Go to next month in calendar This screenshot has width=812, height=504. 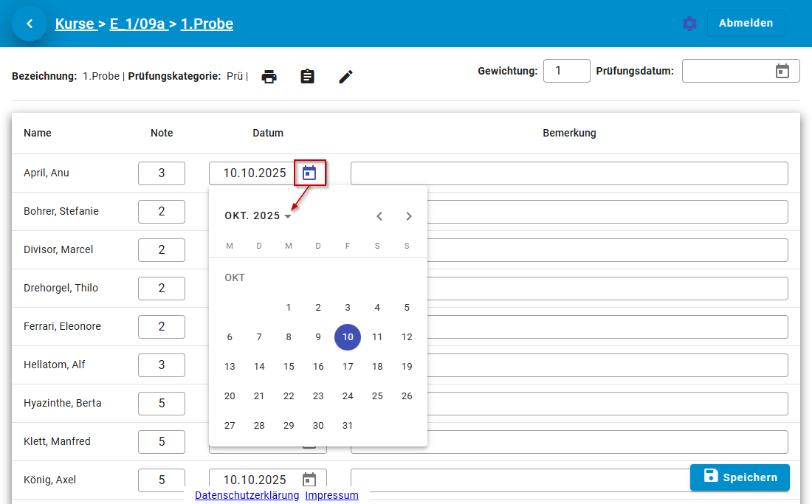click(409, 216)
